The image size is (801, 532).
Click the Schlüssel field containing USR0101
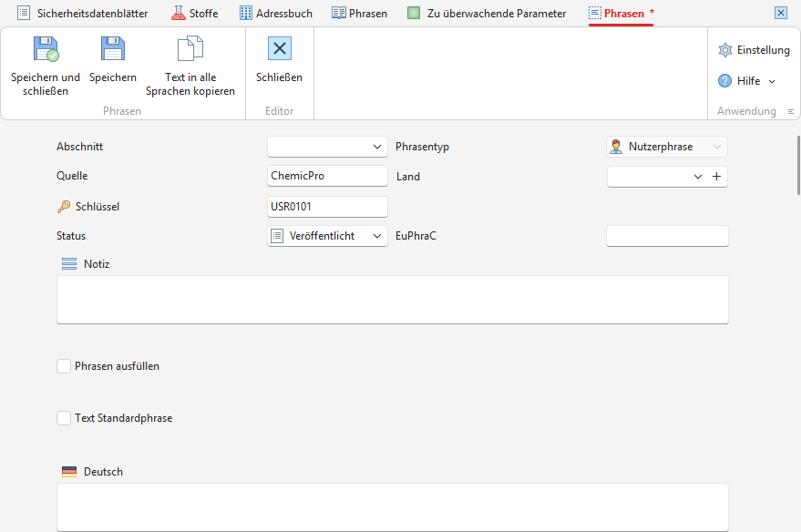327,207
